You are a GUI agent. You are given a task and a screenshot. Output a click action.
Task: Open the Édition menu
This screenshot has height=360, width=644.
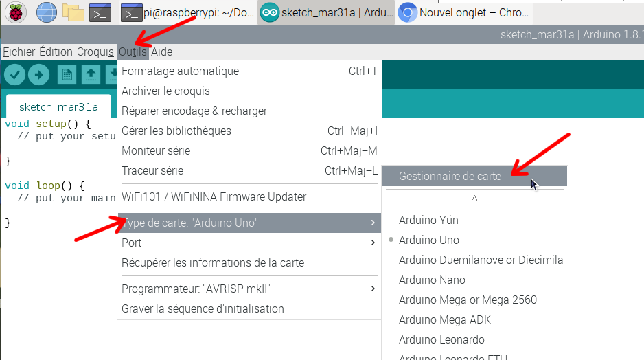56,52
